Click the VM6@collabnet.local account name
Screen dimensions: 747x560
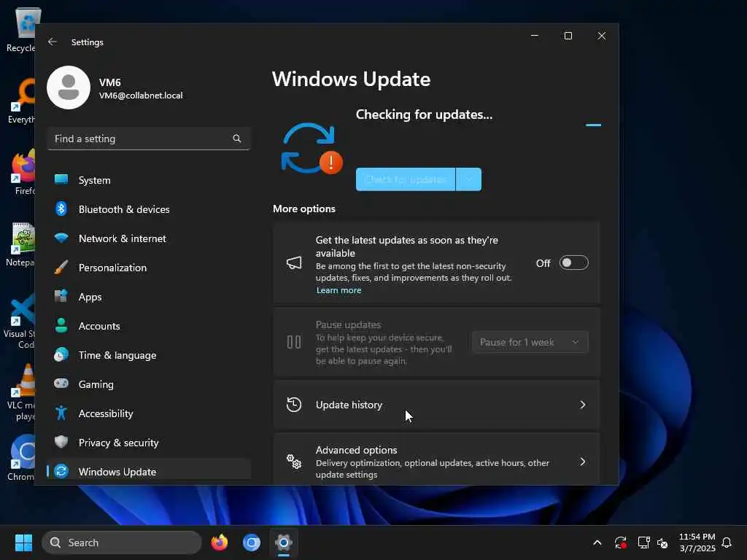pyautogui.click(x=141, y=96)
